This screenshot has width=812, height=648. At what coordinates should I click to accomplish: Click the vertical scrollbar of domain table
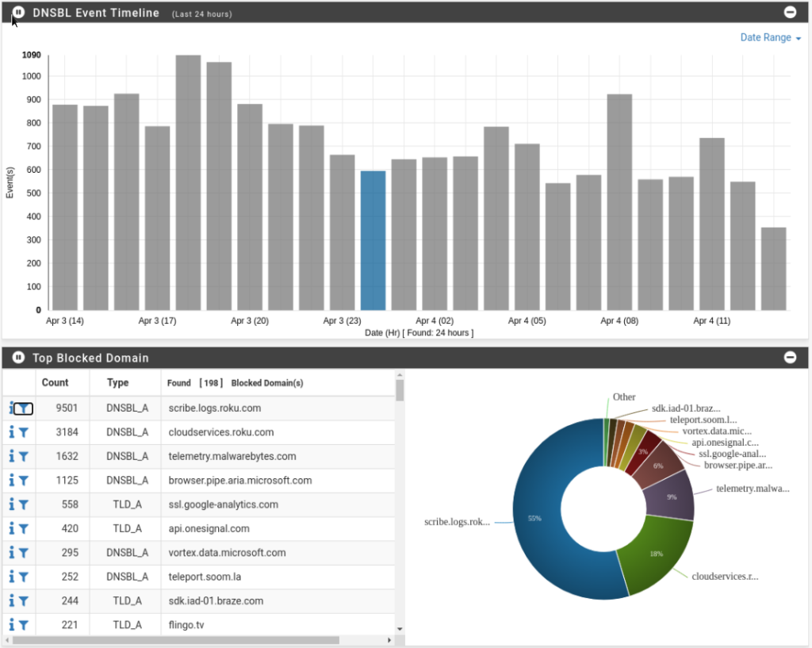(400, 390)
